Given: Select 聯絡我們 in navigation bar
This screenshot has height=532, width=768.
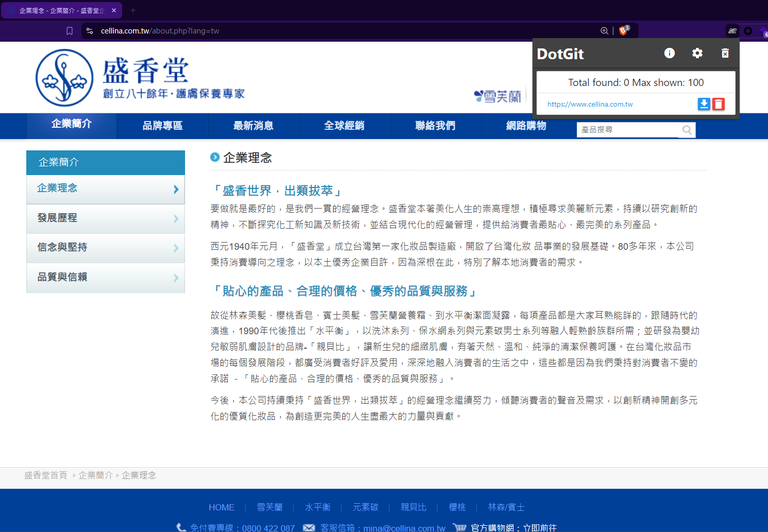Looking at the screenshot, I should tap(436, 126).
